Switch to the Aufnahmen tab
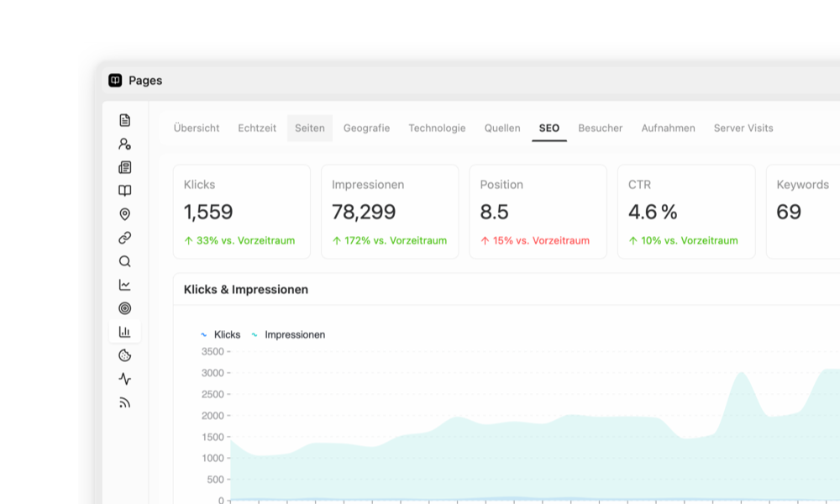 (668, 128)
